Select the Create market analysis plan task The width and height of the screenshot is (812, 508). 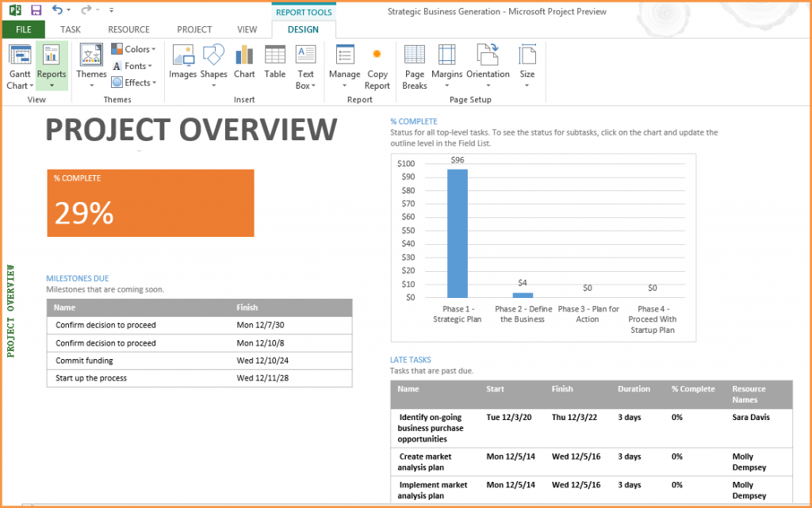(425, 462)
